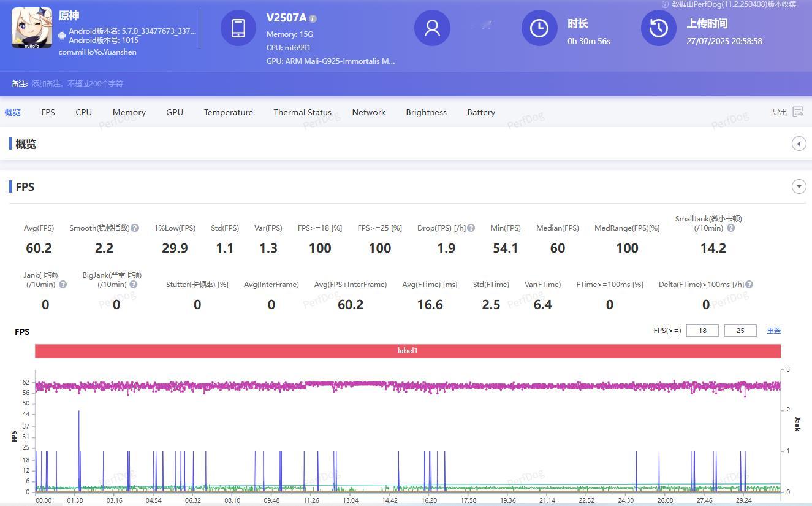
Task: Click the Drop(FPS) value 1.9
Action: [446, 248]
